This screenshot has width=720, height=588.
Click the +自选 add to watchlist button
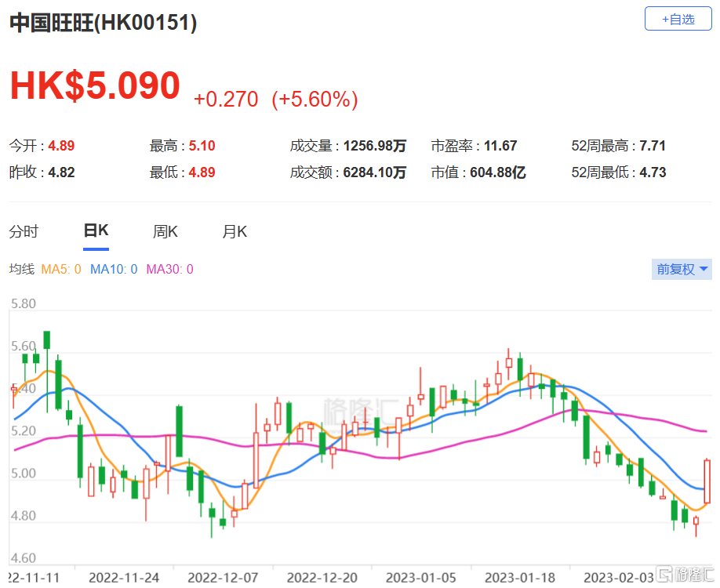pyautogui.click(x=678, y=19)
